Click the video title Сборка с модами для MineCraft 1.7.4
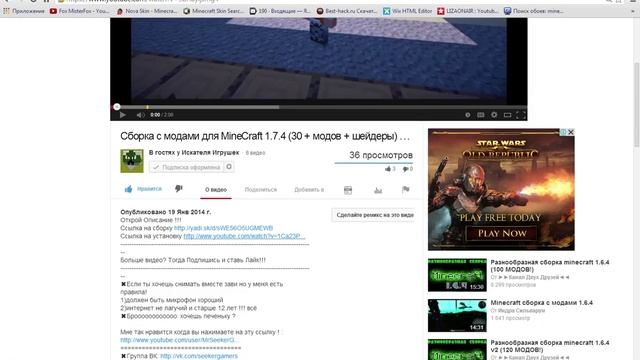The width and height of the screenshot is (640, 360). point(265,136)
